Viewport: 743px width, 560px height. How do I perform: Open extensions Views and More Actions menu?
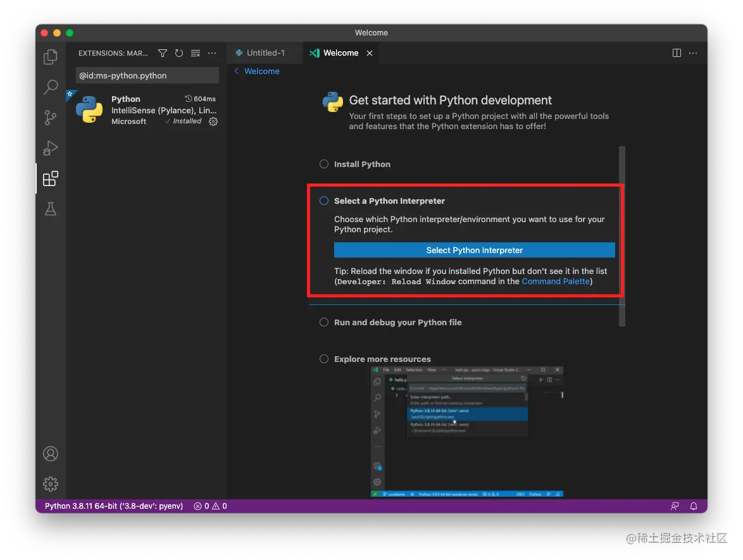tap(212, 53)
